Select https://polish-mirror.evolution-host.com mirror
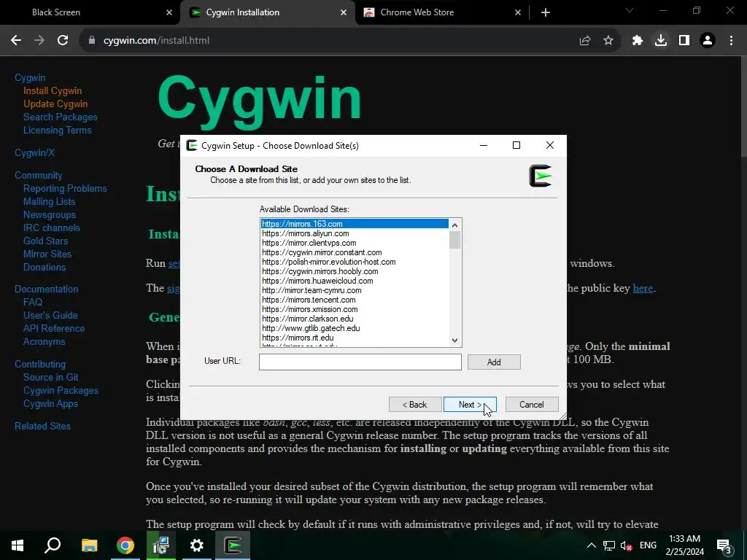The width and height of the screenshot is (747, 560). point(355,262)
